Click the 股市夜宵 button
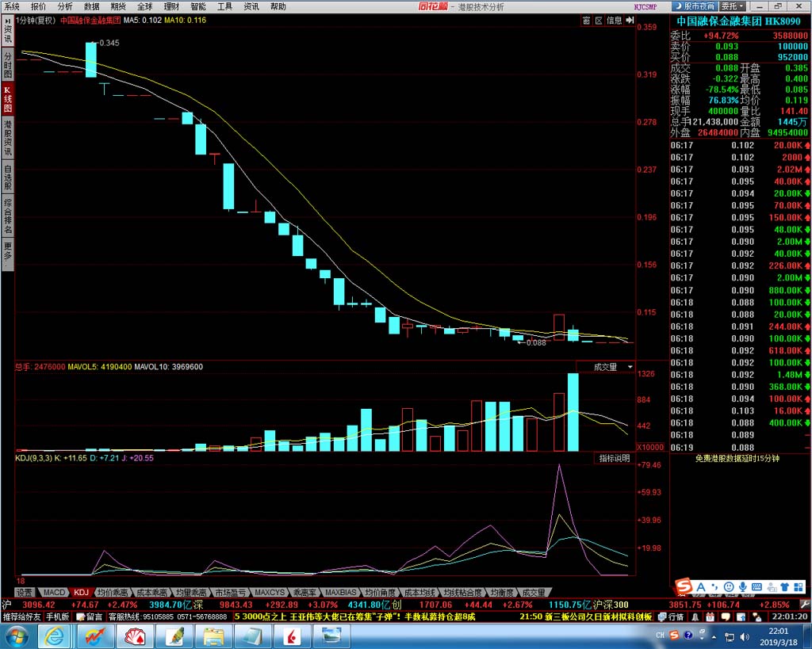The image size is (812, 649). point(695,6)
